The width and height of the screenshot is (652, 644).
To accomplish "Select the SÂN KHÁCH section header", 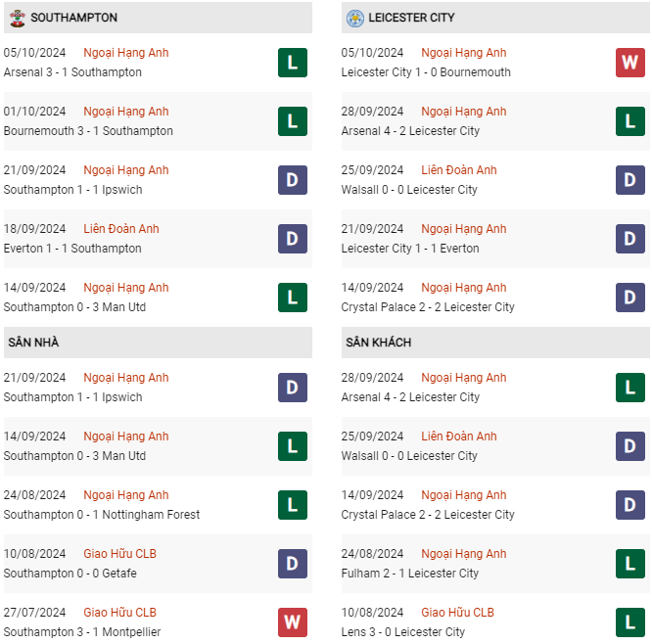I will point(495,343).
